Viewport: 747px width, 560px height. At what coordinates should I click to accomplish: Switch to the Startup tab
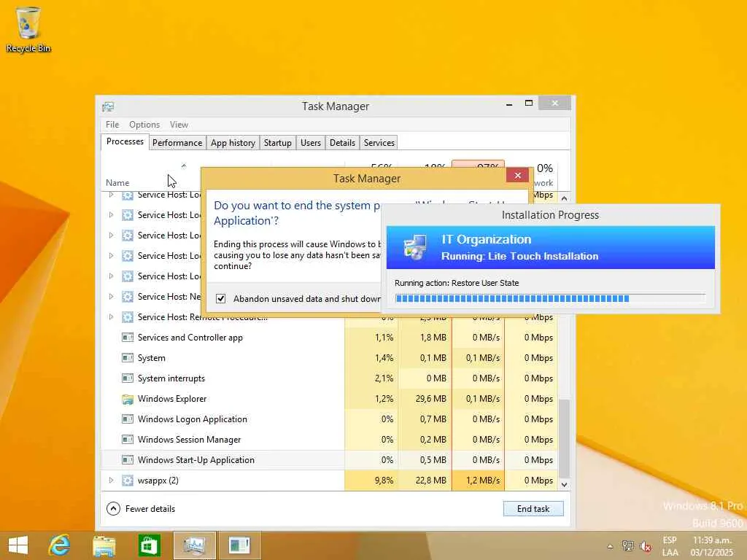(278, 143)
